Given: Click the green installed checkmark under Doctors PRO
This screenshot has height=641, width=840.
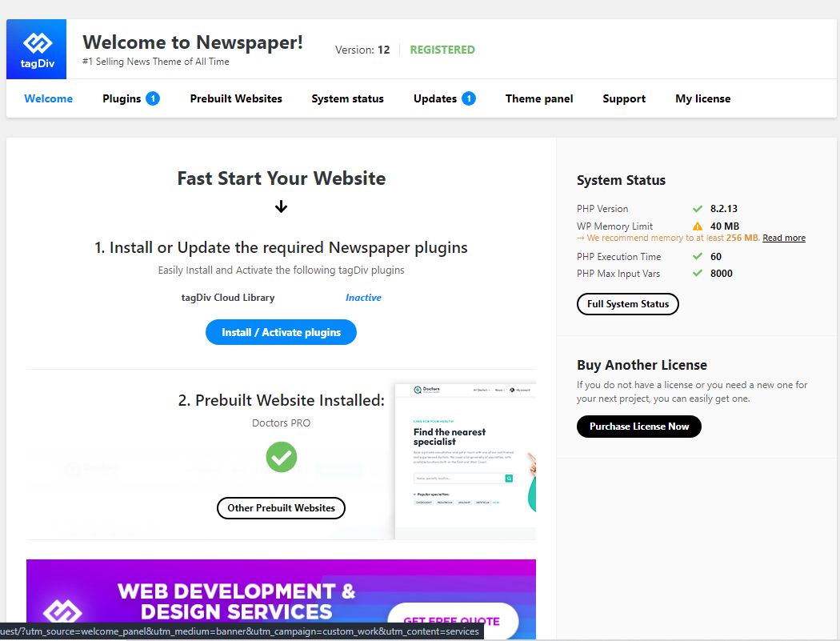Looking at the screenshot, I should [282, 457].
